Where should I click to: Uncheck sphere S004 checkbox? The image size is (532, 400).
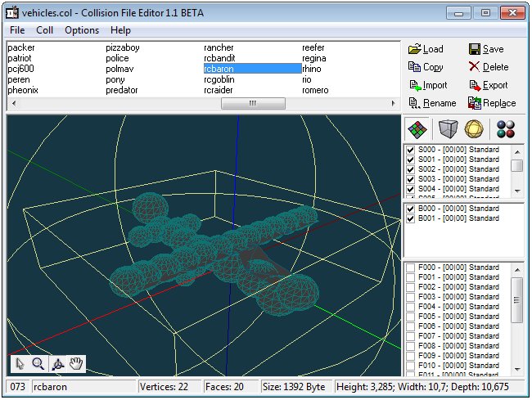pos(411,189)
